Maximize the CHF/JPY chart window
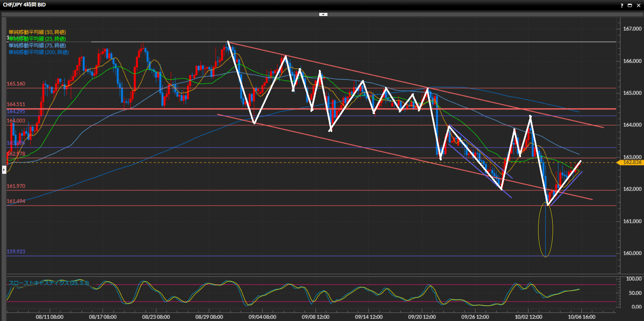The height and width of the screenshot is (321, 644). pos(630,5)
